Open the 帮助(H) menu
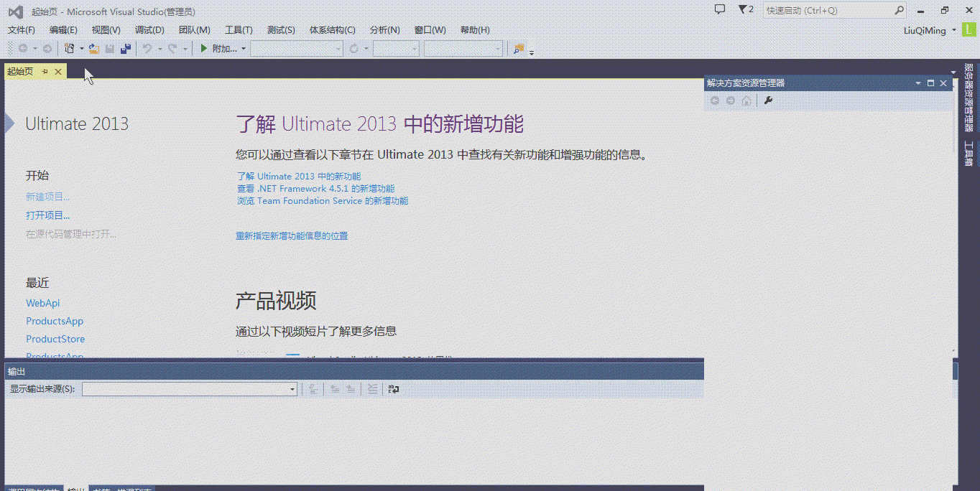 (475, 30)
